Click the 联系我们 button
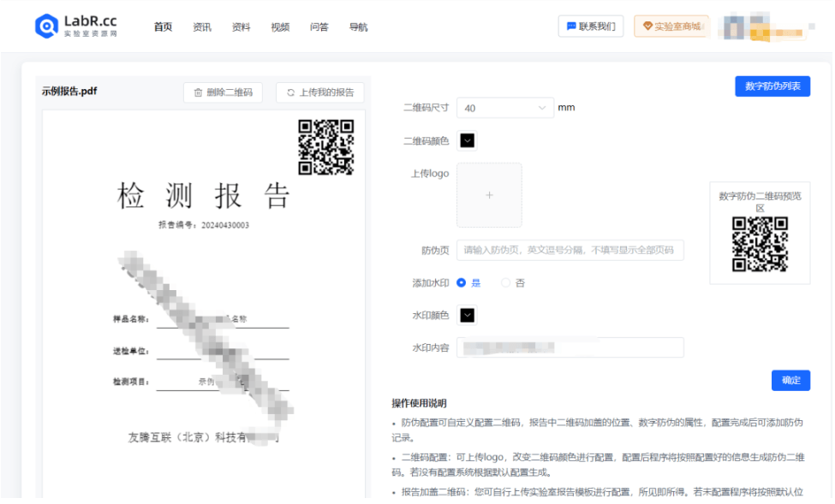835x504 pixels. coord(591,26)
